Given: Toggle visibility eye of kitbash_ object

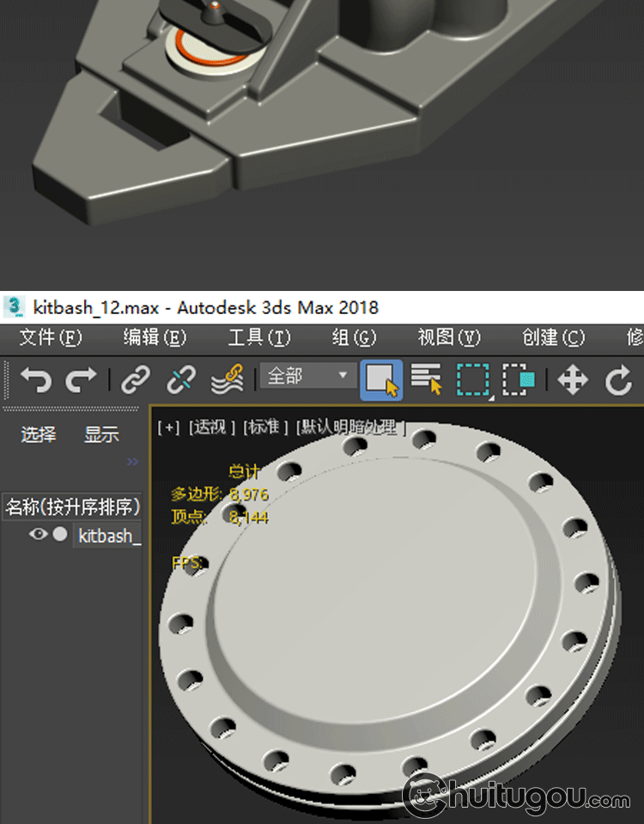Looking at the screenshot, I should [38, 534].
